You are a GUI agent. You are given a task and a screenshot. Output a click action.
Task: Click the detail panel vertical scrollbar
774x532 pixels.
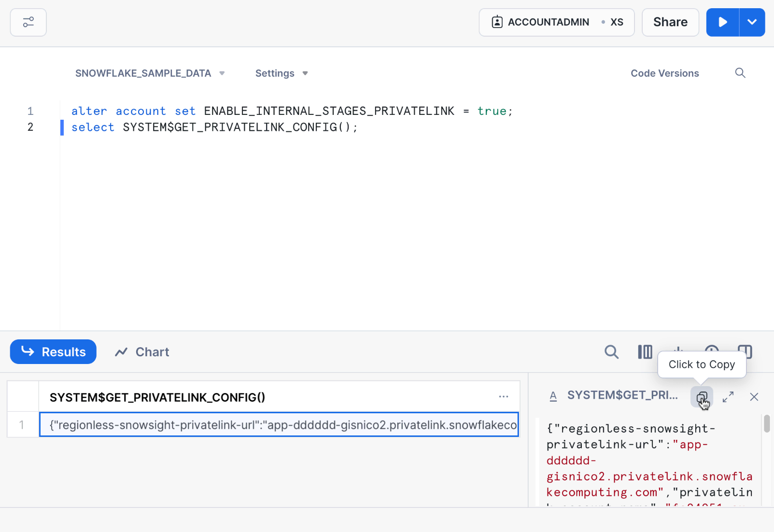point(766,424)
